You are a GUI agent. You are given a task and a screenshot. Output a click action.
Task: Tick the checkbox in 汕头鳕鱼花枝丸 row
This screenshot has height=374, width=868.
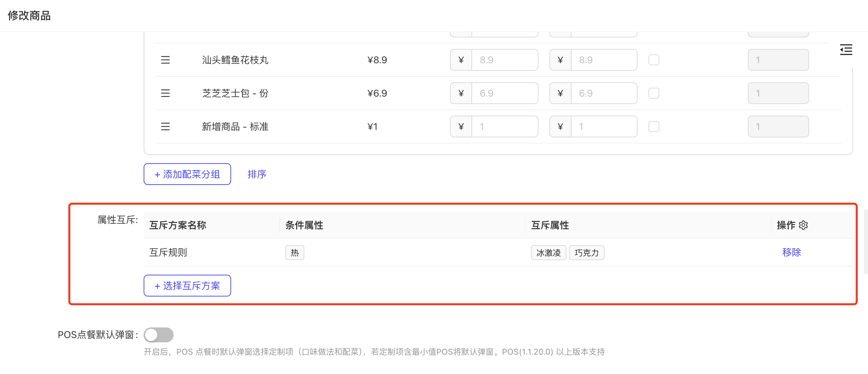click(x=654, y=60)
